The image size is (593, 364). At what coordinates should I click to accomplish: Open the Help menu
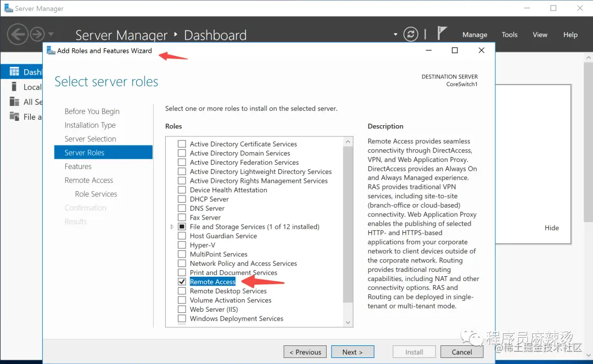(x=570, y=35)
